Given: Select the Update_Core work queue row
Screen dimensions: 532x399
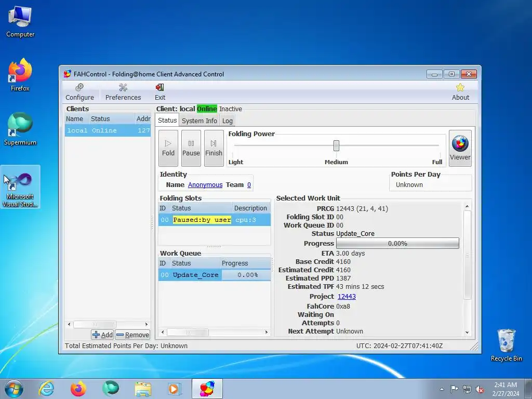Looking at the screenshot, I should click(215, 275).
